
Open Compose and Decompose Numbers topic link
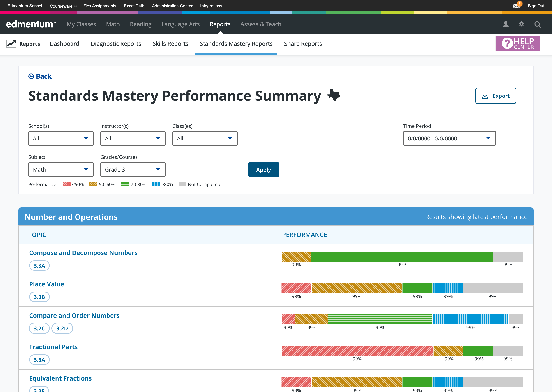coord(83,253)
